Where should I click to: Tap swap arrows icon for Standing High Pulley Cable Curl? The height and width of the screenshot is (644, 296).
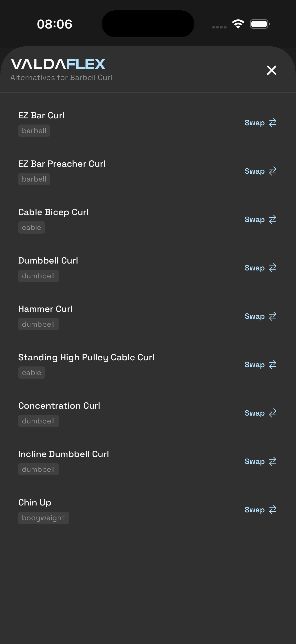coord(272,365)
